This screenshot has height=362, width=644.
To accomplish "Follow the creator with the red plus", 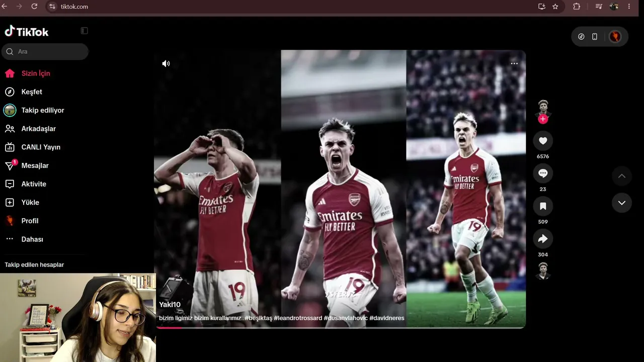I will click(543, 119).
